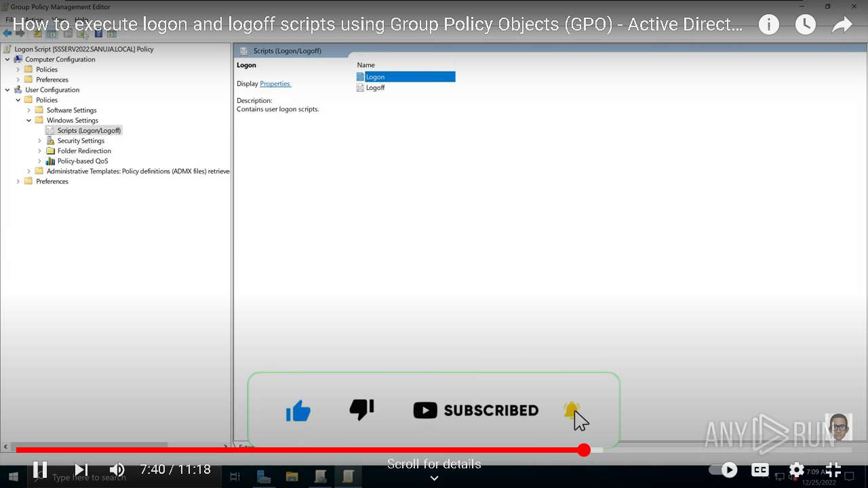Expand the Software Settings node
The width and height of the screenshot is (868, 488).
click(29, 110)
